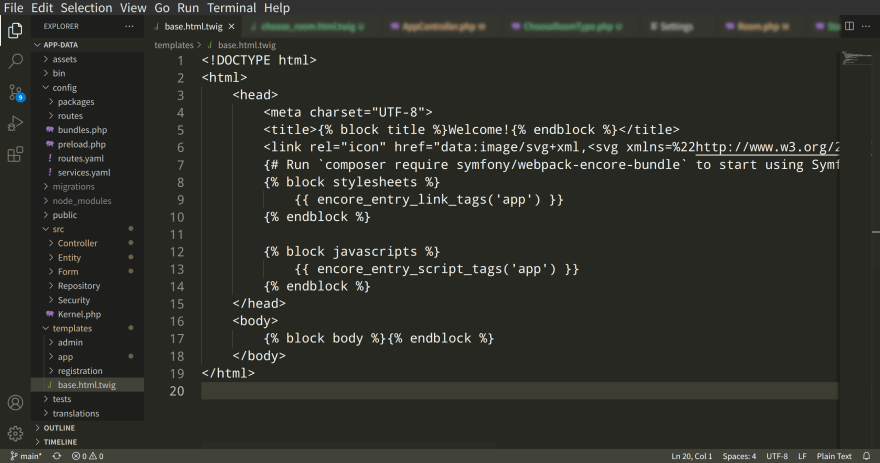
Task: Expand the Repository folder
Action: coord(79,286)
